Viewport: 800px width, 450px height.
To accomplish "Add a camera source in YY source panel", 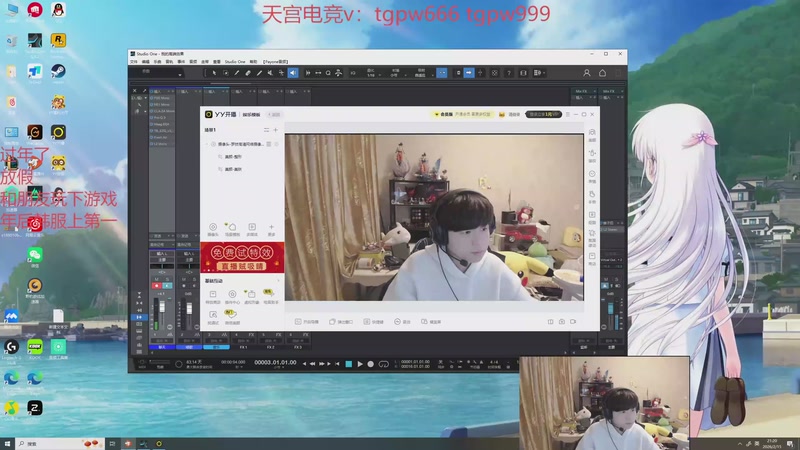I will [x=213, y=229].
